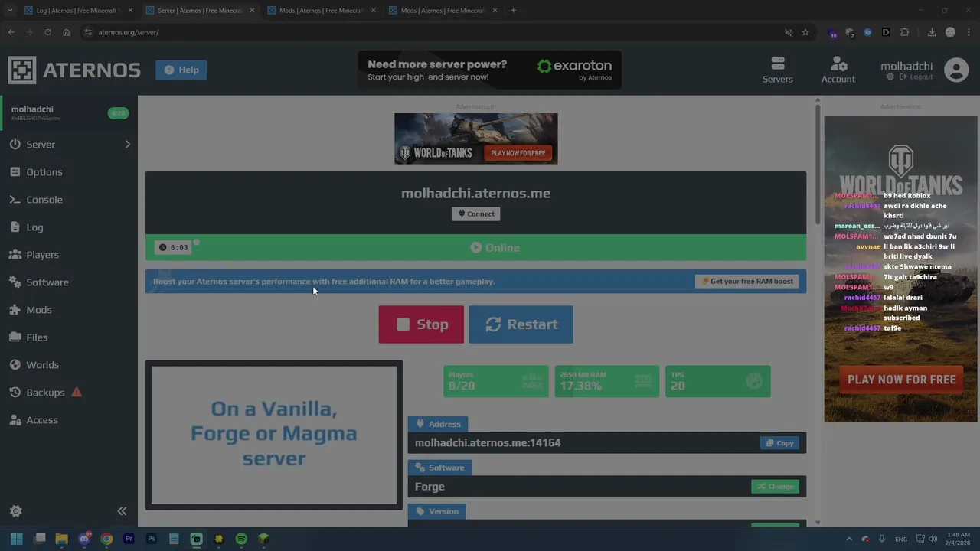The image size is (980, 551).
Task: Click the 6:03 countdown timer badge
Action: [x=174, y=248]
